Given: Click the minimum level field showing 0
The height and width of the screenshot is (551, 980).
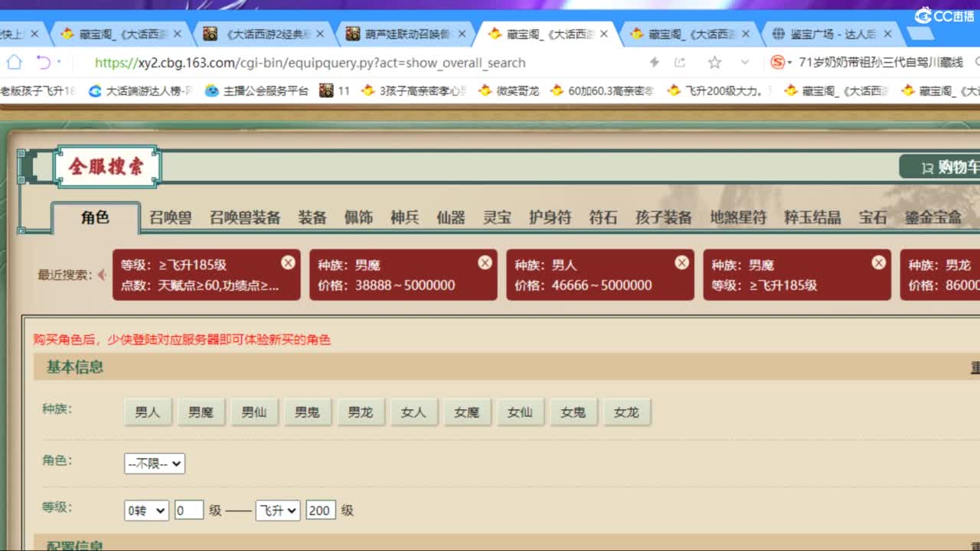Looking at the screenshot, I should click(189, 510).
